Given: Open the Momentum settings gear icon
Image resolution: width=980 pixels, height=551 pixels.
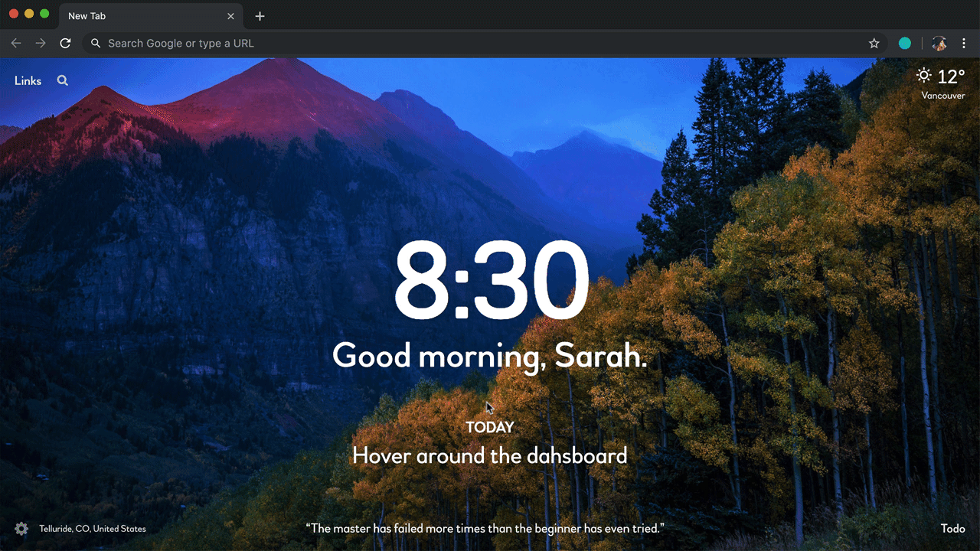Looking at the screenshot, I should 21,529.
